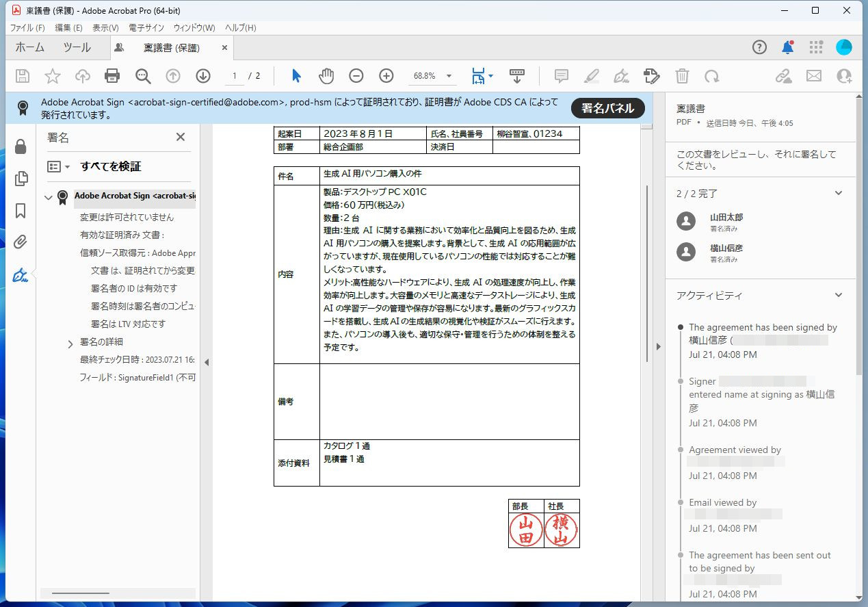Open the page display mode dropdown arrow
Viewport: 868px width, 607px height.
click(x=490, y=76)
